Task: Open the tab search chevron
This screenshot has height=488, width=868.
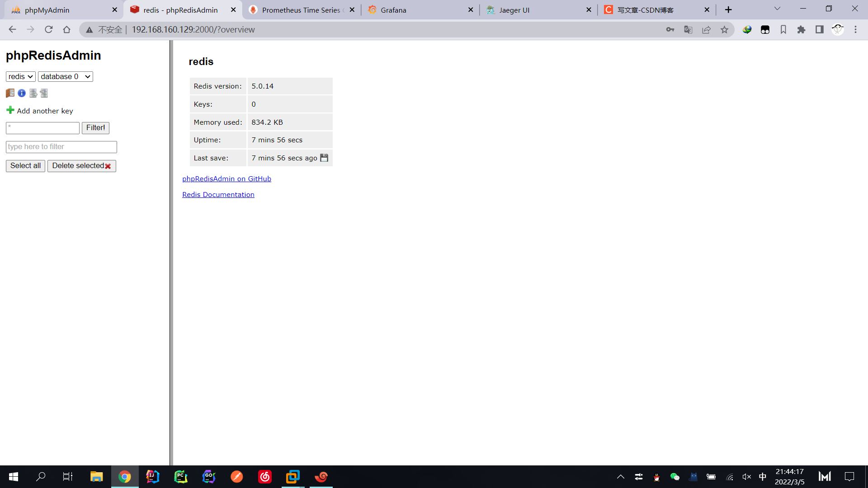Action: (x=777, y=9)
